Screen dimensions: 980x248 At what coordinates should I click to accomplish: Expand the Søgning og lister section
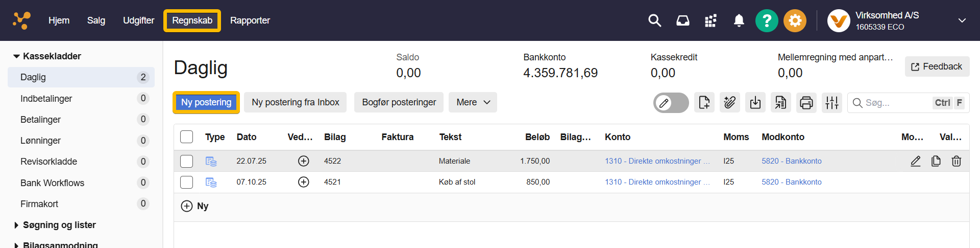(59, 225)
